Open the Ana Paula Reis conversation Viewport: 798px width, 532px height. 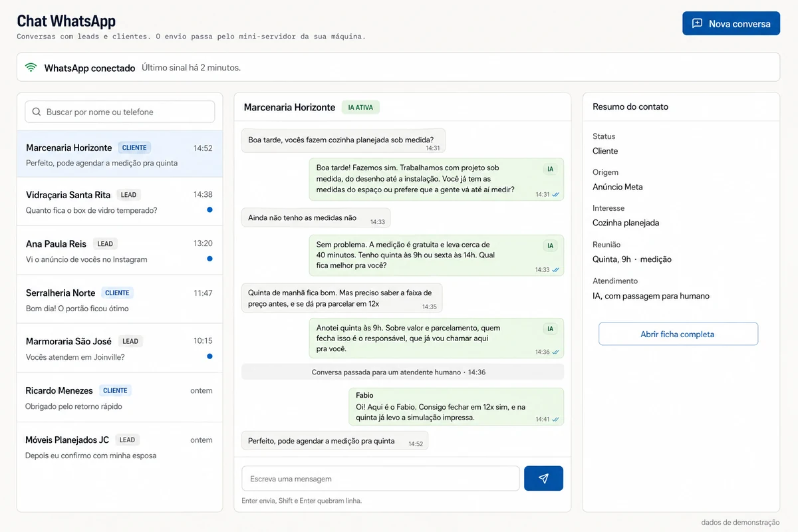pyautogui.click(x=120, y=251)
